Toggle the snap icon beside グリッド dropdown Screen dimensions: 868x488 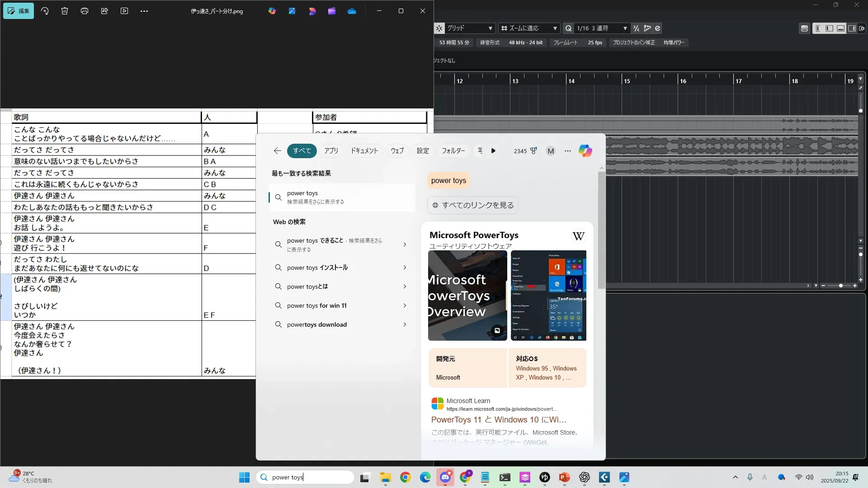439,28
